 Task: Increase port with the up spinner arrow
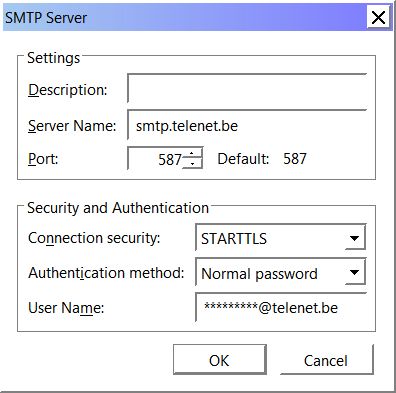click(x=192, y=153)
